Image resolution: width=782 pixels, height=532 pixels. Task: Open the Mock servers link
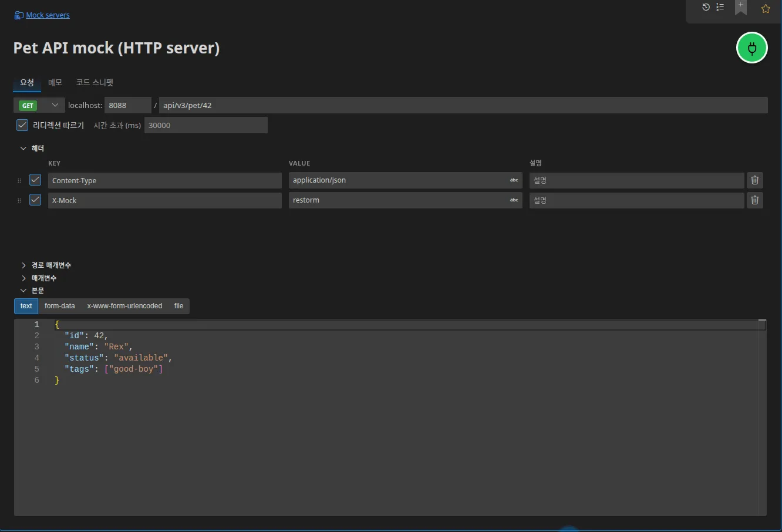pos(48,15)
